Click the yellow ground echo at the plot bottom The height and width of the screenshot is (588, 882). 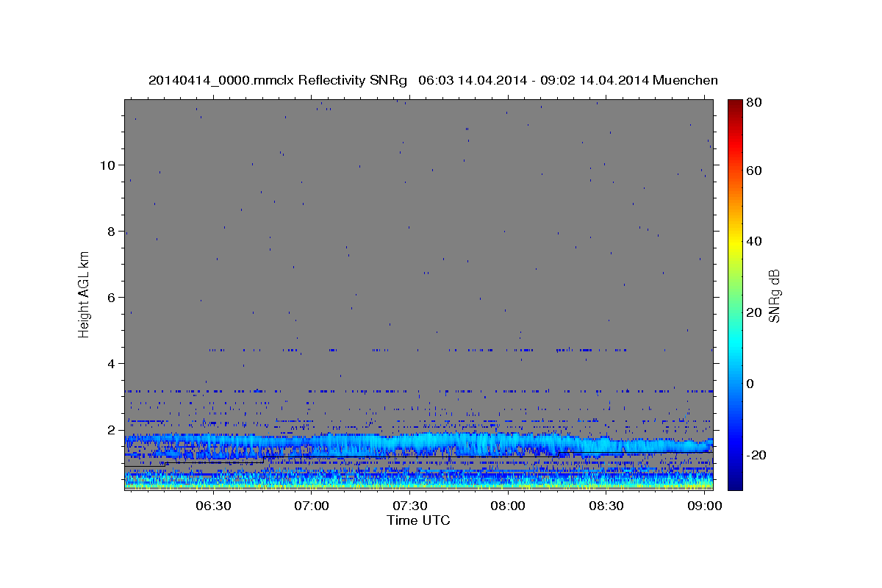tap(418, 486)
